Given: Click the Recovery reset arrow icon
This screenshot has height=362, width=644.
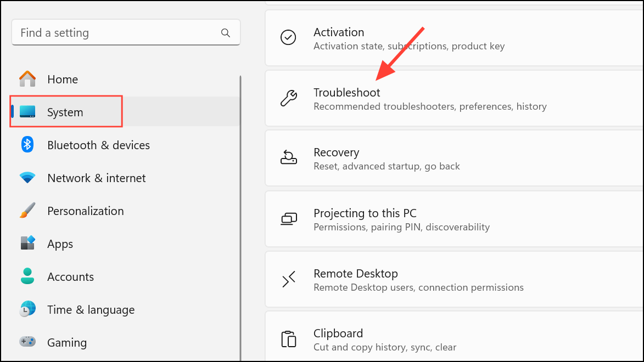Looking at the screenshot, I should 289,159.
